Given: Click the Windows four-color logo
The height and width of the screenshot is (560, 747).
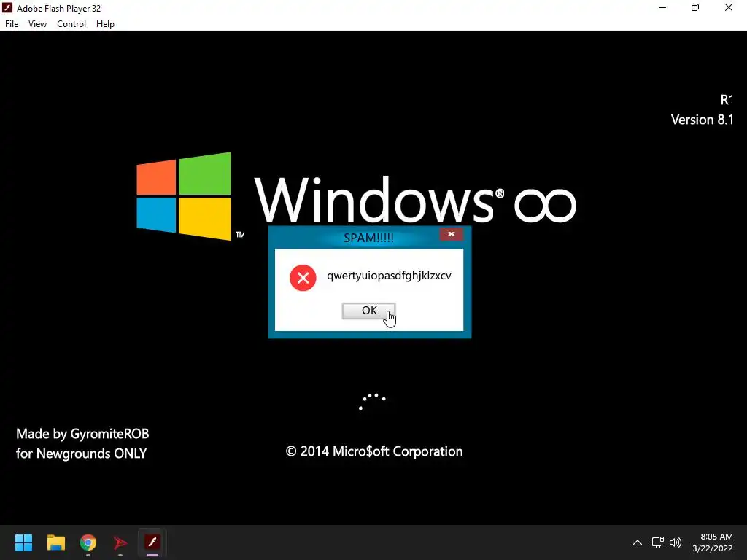Looking at the screenshot, I should coord(184,196).
